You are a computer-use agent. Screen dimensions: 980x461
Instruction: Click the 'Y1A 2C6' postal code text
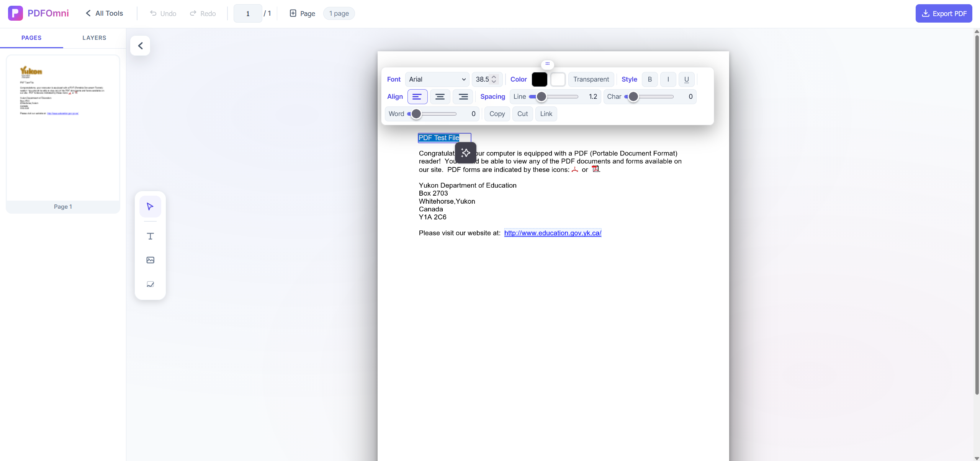pyautogui.click(x=432, y=217)
